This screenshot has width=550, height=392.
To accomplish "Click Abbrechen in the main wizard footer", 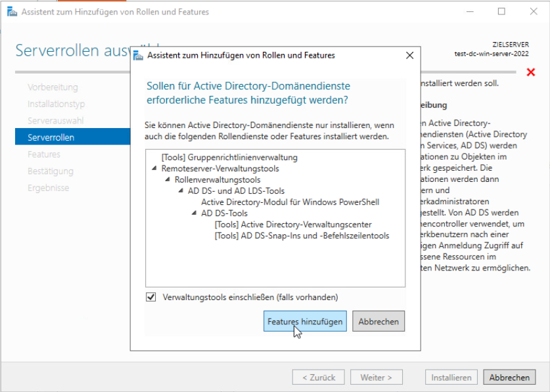I will (509, 378).
